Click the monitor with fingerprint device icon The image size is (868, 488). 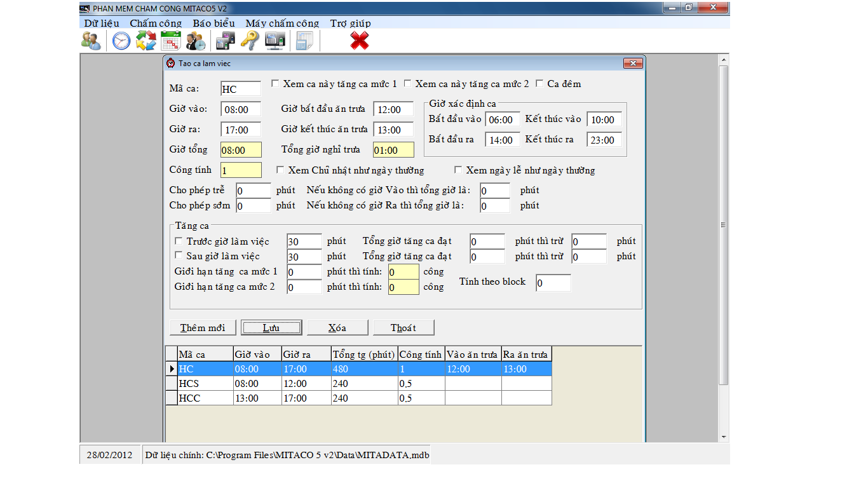[275, 41]
